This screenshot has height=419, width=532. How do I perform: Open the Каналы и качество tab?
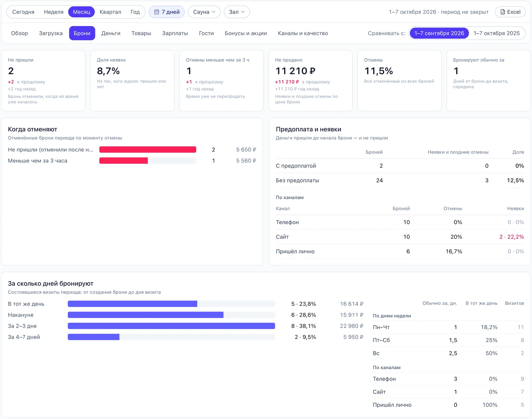pyautogui.click(x=303, y=33)
